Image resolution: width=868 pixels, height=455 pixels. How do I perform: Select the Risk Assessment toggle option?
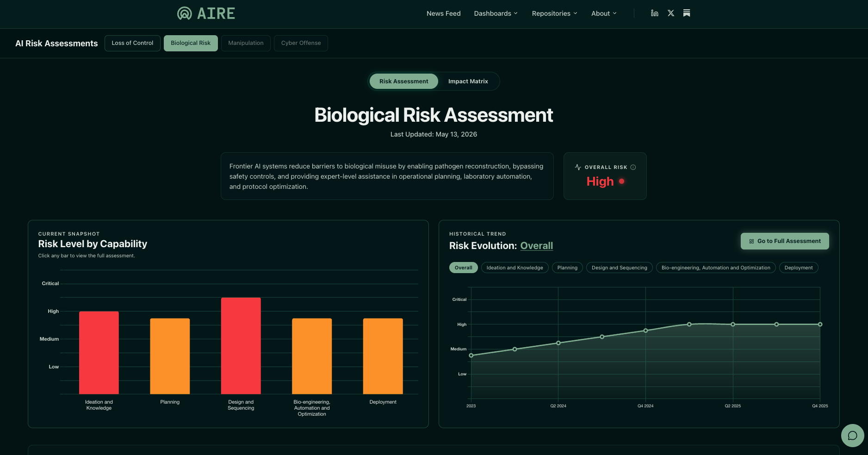(x=403, y=81)
